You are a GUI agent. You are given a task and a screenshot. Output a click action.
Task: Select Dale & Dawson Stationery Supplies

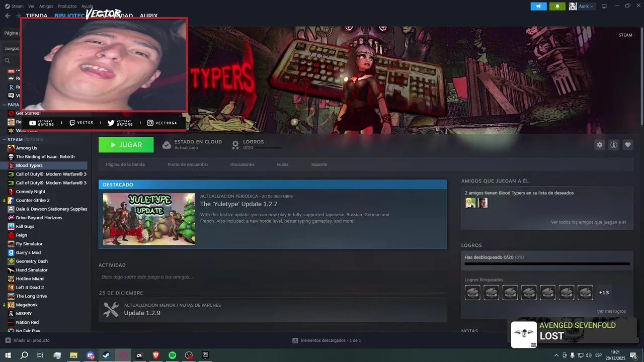(x=51, y=209)
